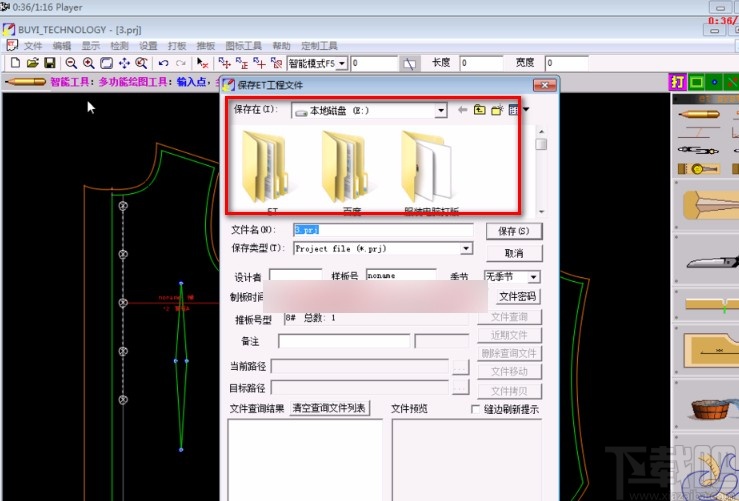The image size is (739, 501).
Task: Click the 设计者 input field
Action: click(296, 275)
